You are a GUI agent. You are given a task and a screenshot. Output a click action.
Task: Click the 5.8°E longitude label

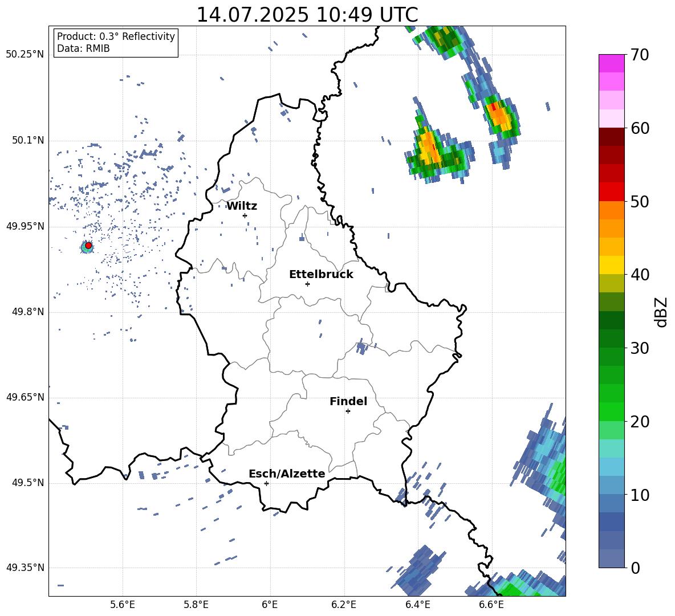tap(196, 605)
